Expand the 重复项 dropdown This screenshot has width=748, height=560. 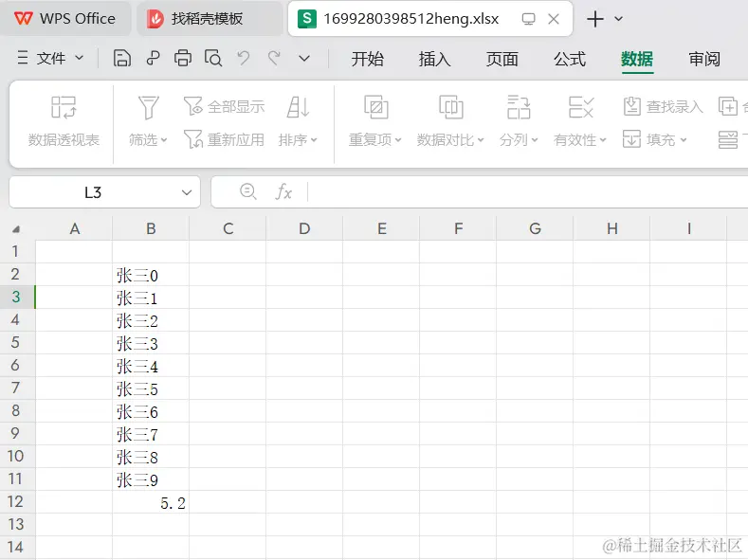pos(398,140)
